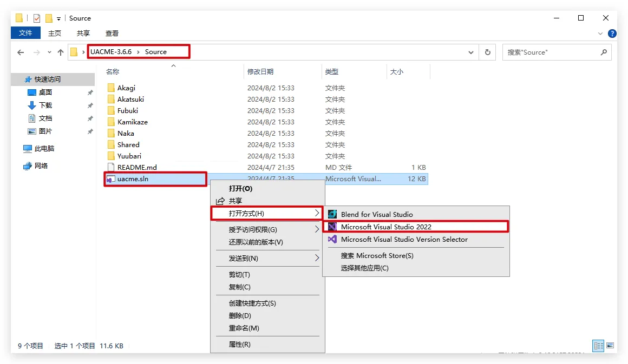Click the up one level arrow
Viewport: 628px width, 364px height.
[x=61, y=52]
